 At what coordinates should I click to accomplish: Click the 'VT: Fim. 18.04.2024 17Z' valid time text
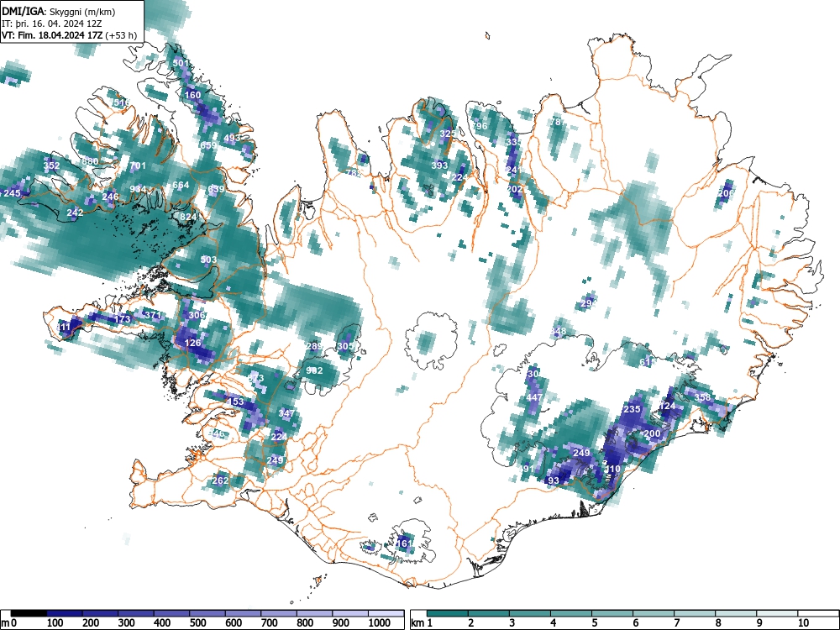[x=54, y=35]
